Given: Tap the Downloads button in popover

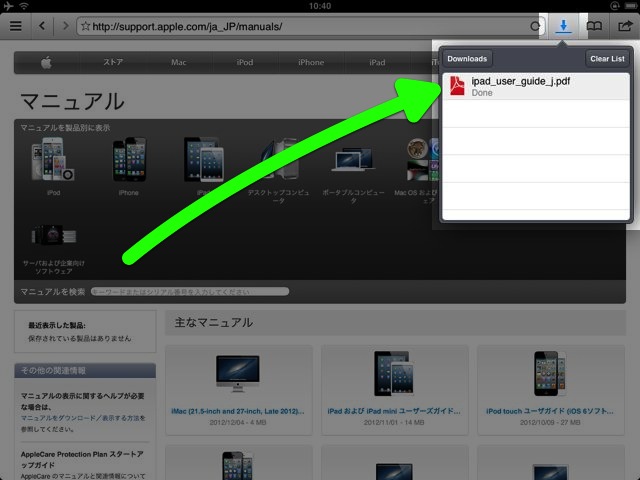Looking at the screenshot, I should pos(467,59).
